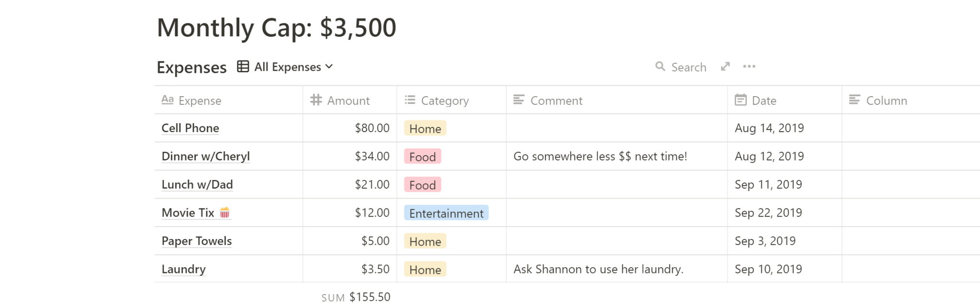Image resolution: width=980 pixels, height=307 pixels.
Task: Click the pink Food tag for Lunch w/Dad
Action: 423,185
